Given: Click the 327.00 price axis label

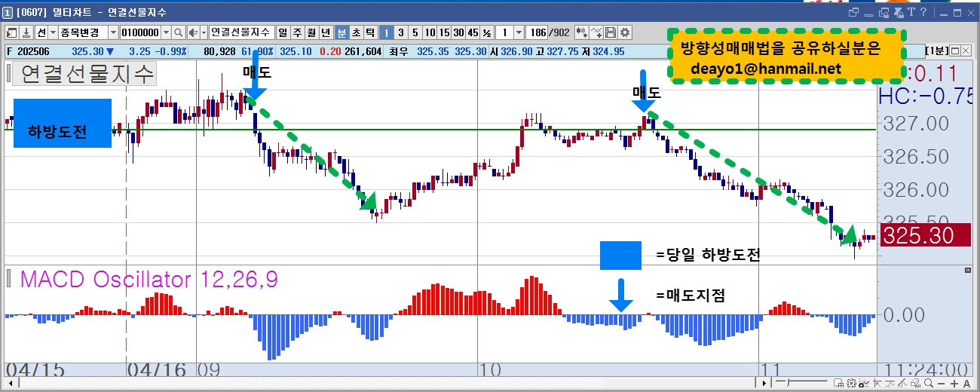Looking at the screenshot, I should click(916, 123).
